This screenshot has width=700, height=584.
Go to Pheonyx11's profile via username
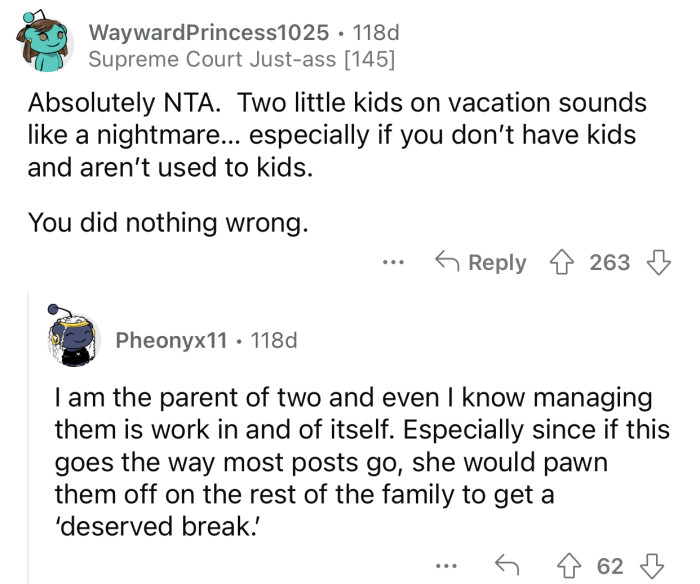click(171, 340)
